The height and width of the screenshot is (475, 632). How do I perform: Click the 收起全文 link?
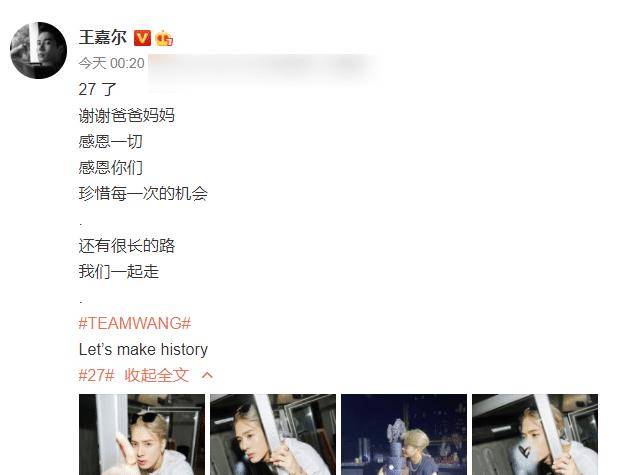point(156,375)
